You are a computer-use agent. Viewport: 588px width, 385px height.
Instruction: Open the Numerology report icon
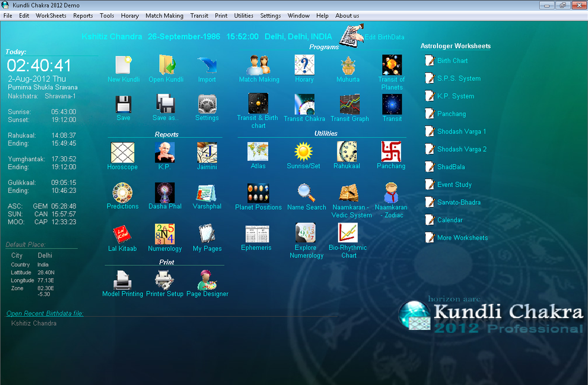[x=165, y=234]
